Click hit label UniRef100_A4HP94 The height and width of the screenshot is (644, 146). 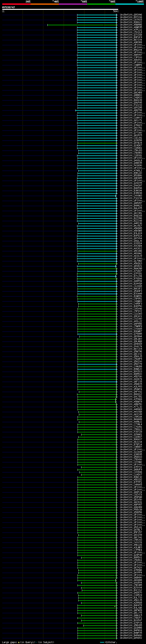pyautogui.click(x=131, y=281)
